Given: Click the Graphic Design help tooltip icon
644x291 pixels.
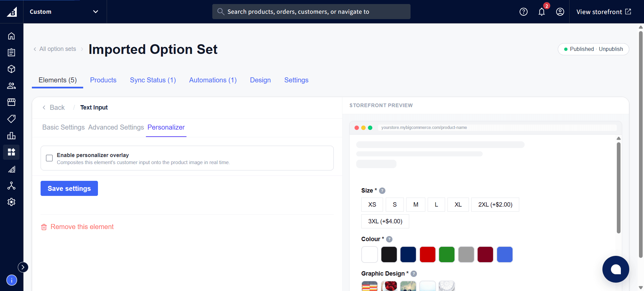Looking at the screenshot, I should (x=414, y=274).
